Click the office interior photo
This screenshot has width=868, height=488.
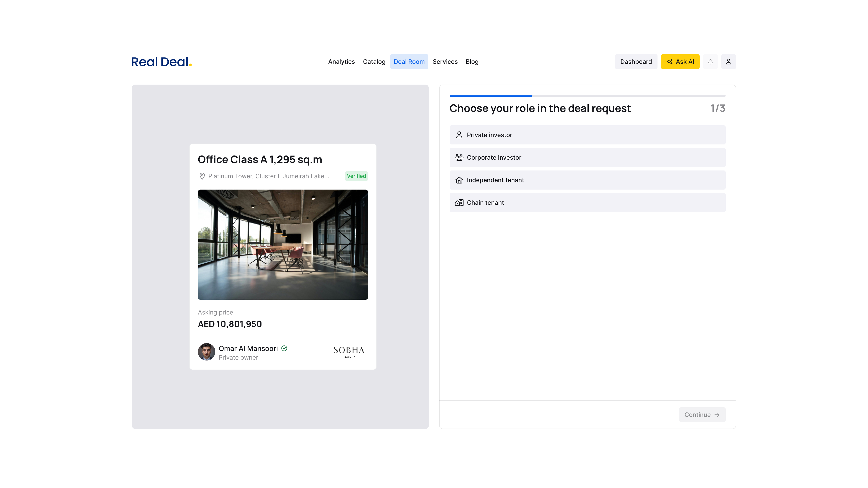click(283, 244)
